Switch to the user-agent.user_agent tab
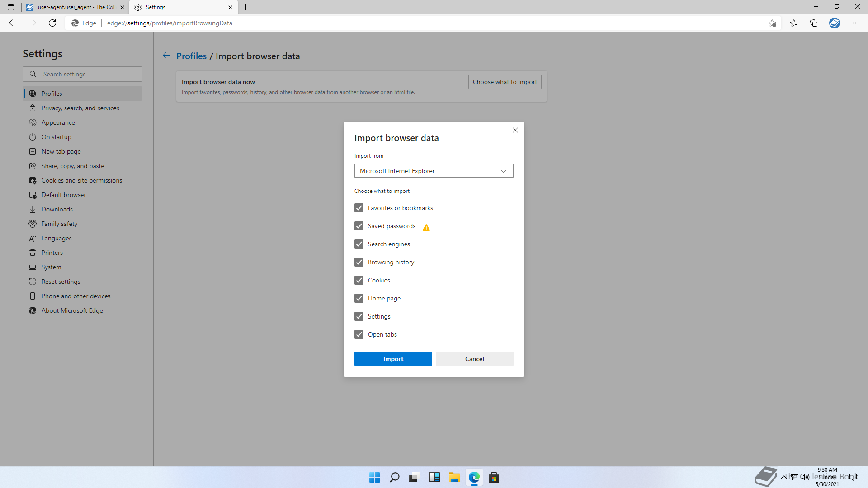 [x=75, y=7]
